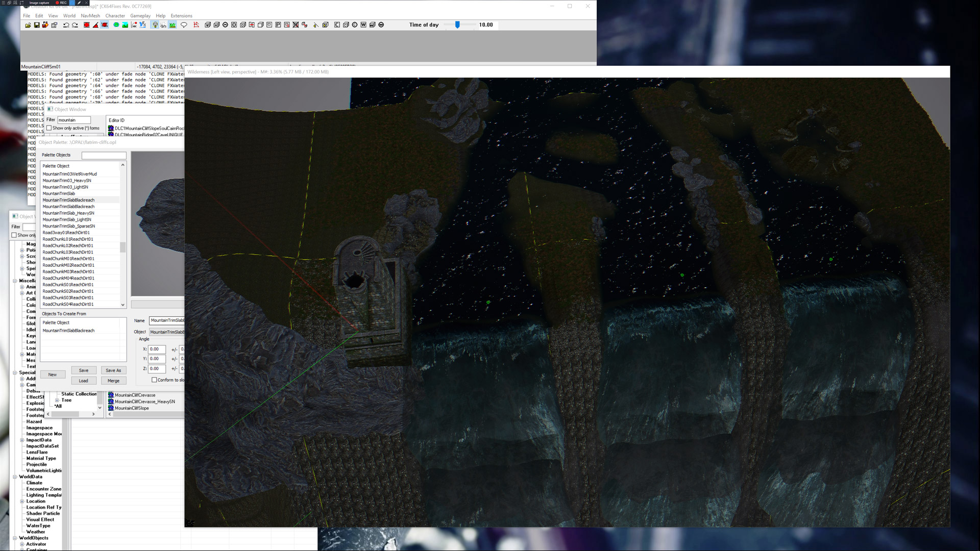980x551 pixels.
Task: Toggle the light bulb lighting icon
Action: pyautogui.click(x=155, y=25)
